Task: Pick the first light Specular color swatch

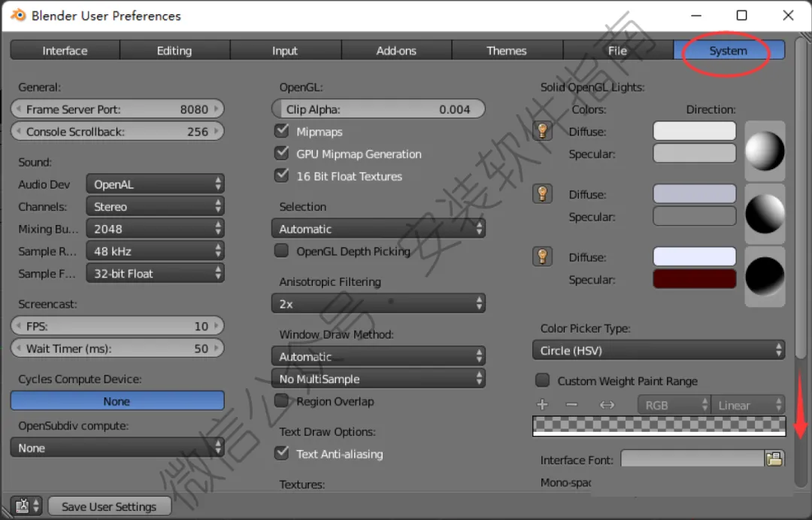Action: point(694,153)
